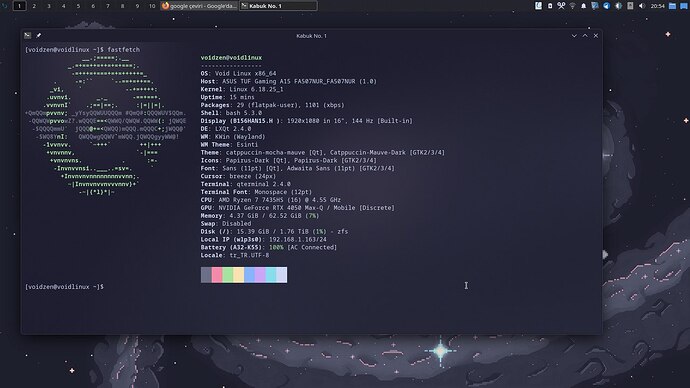690x388 pixels.
Task: Open the white notes tray icon
Action: [x=538, y=6]
